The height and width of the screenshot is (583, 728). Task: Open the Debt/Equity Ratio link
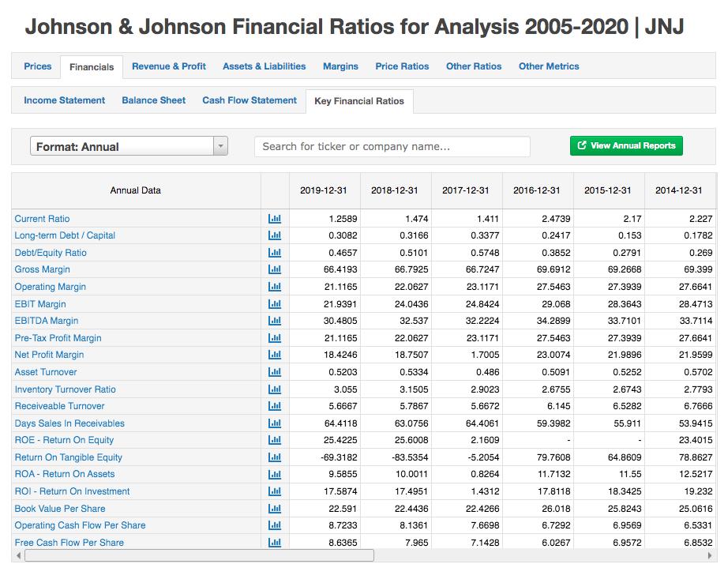[51, 253]
